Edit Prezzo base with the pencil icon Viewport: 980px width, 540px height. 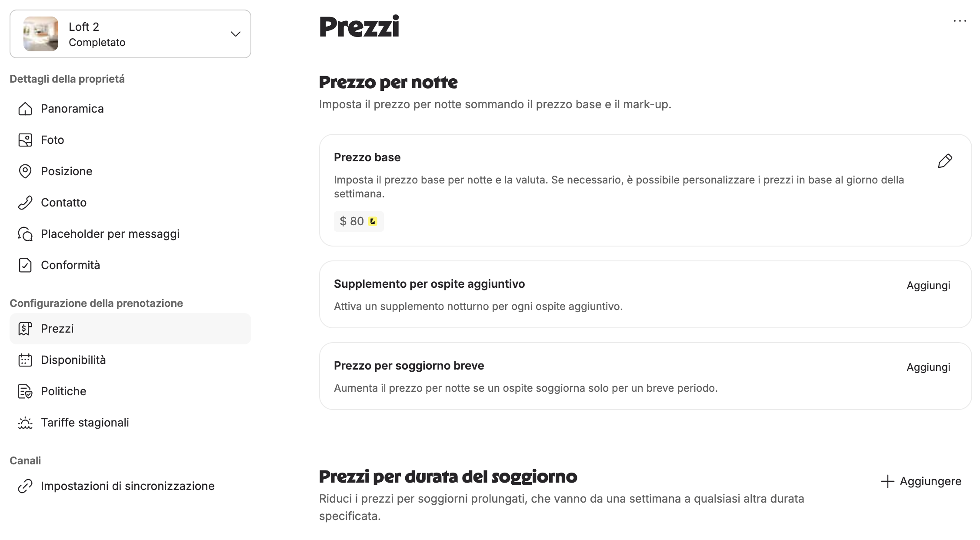click(x=945, y=161)
